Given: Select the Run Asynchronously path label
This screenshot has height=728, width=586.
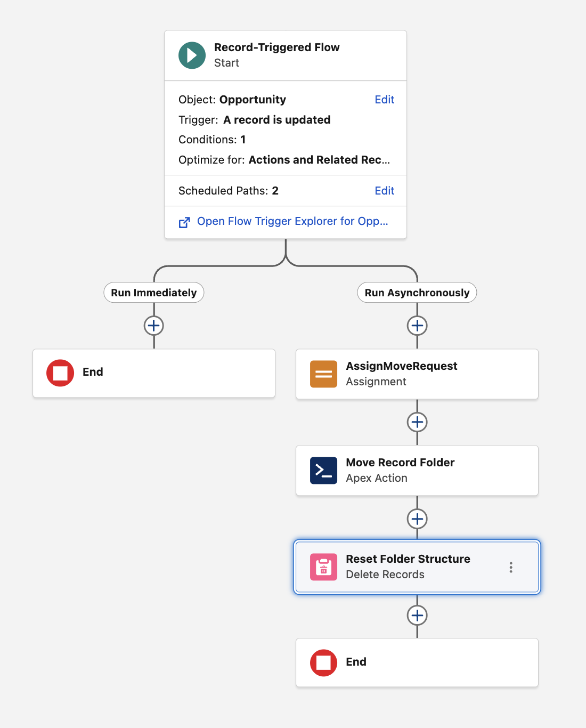Looking at the screenshot, I should pos(417,293).
